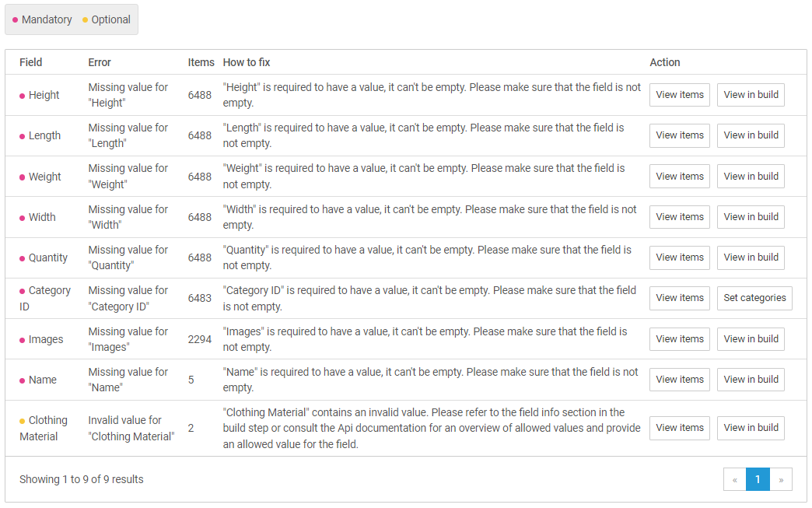Open View in build for Name

click(x=751, y=380)
